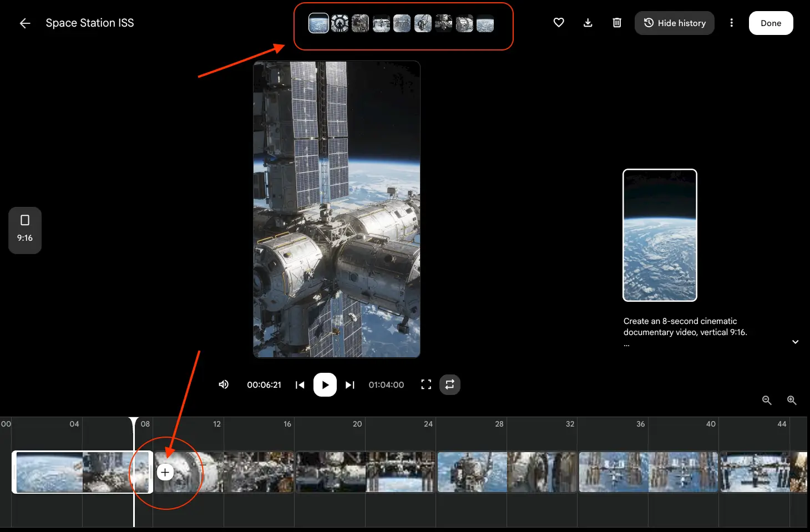Skip to the next clip
The width and height of the screenshot is (810, 532).
[x=350, y=385]
